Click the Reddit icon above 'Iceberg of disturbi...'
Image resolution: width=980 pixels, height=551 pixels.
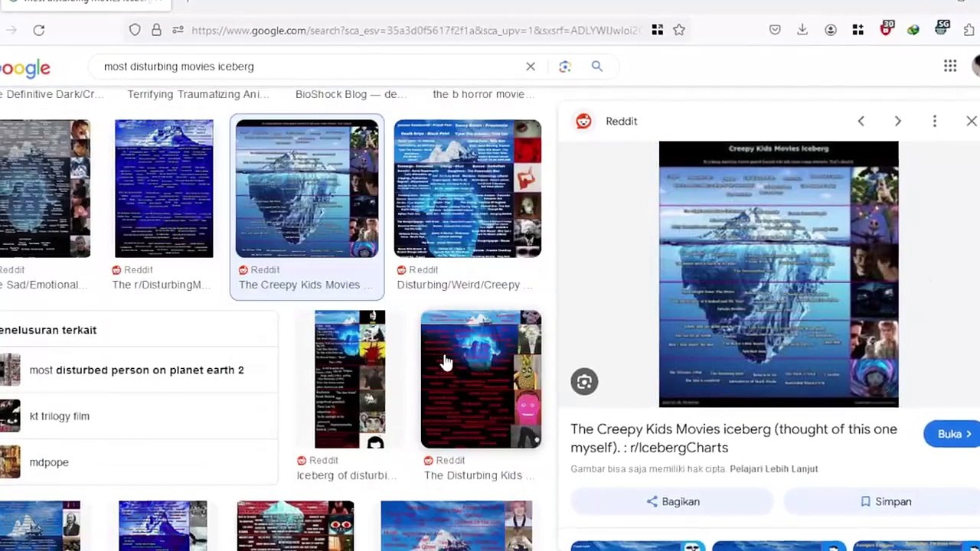[x=302, y=461]
